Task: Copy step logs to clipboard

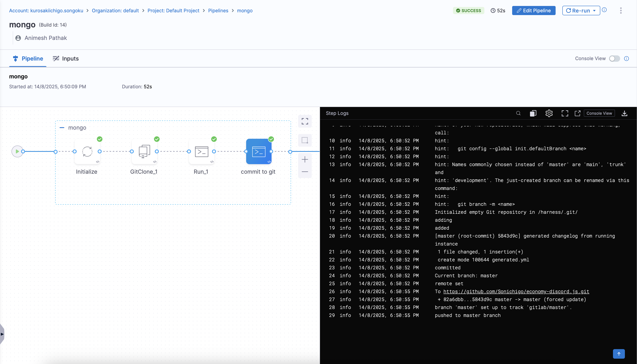Action: pyautogui.click(x=533, y=113)
